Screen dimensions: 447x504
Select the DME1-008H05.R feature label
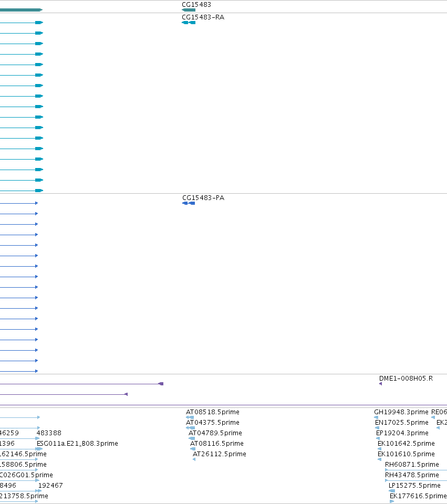[x=406, y=379]
